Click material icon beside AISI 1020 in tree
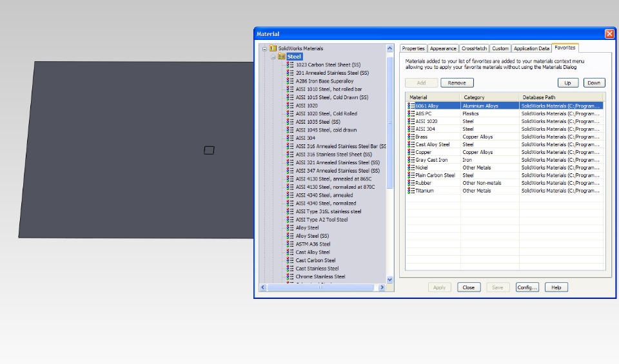 (290, 105)
